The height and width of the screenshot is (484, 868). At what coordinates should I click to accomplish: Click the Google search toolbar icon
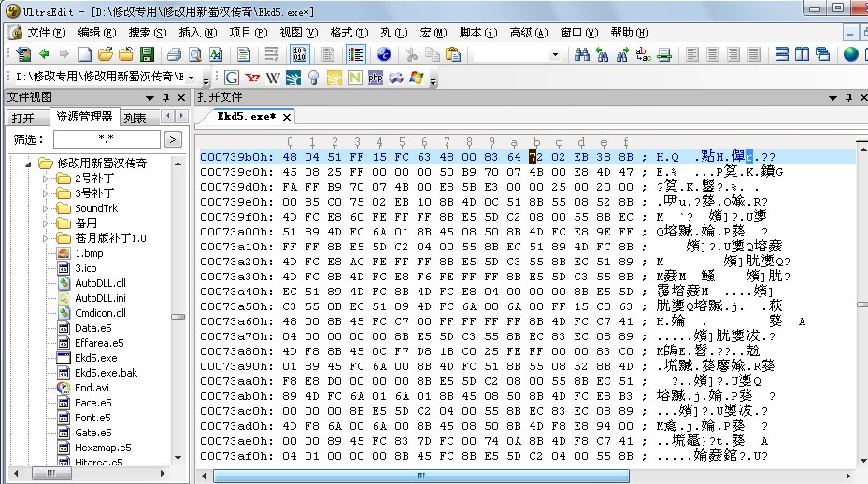tap(232, 78)
